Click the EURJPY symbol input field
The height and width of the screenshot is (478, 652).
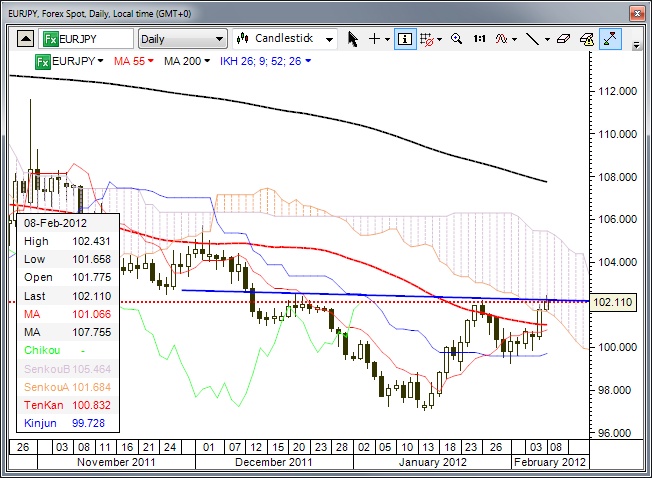coord(86,39)
